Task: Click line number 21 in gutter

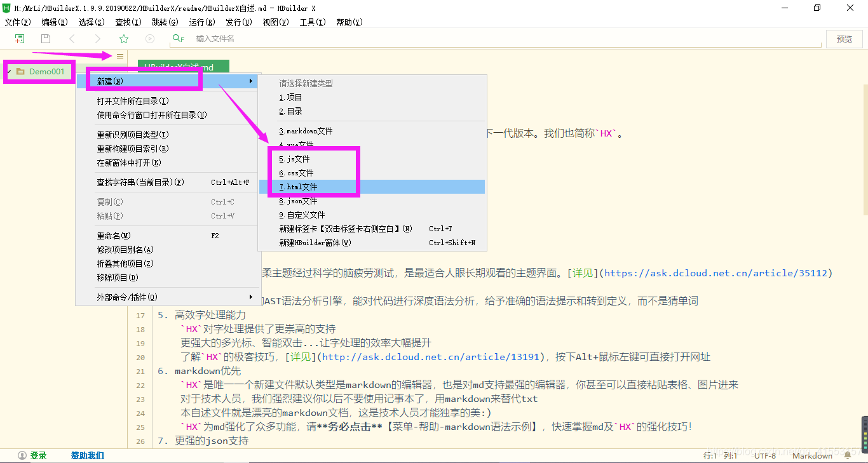Action: (140, 371)
